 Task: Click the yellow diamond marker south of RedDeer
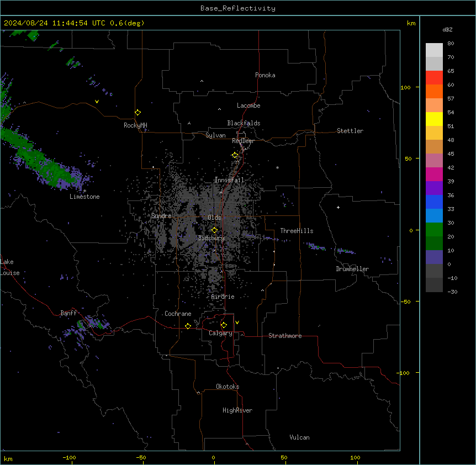235,155
